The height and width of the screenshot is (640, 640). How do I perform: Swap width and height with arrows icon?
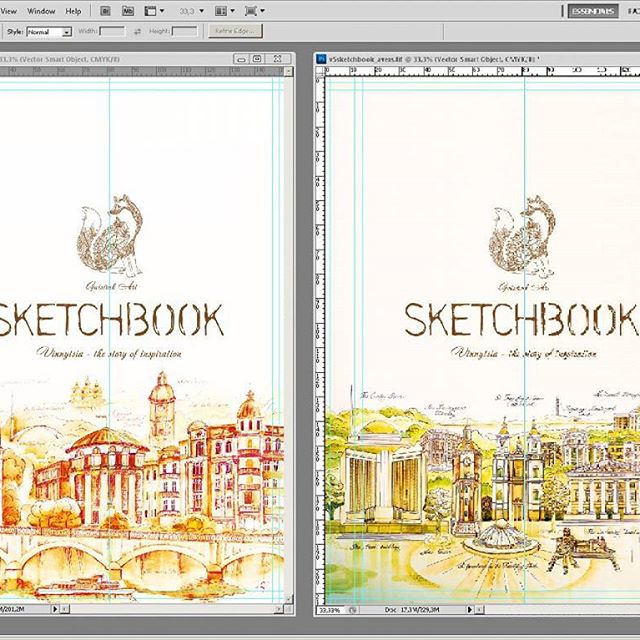click(137, 31)
